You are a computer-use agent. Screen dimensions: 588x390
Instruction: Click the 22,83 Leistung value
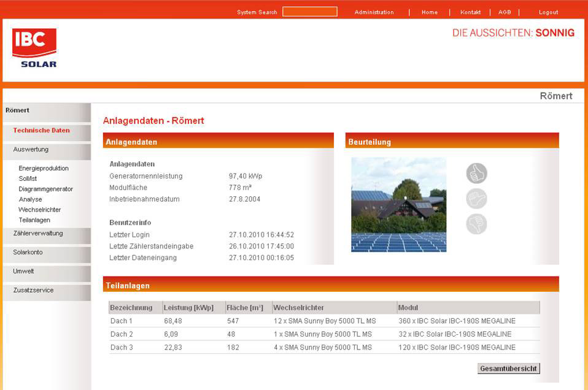pyautogui.click(x=173, y=347)
